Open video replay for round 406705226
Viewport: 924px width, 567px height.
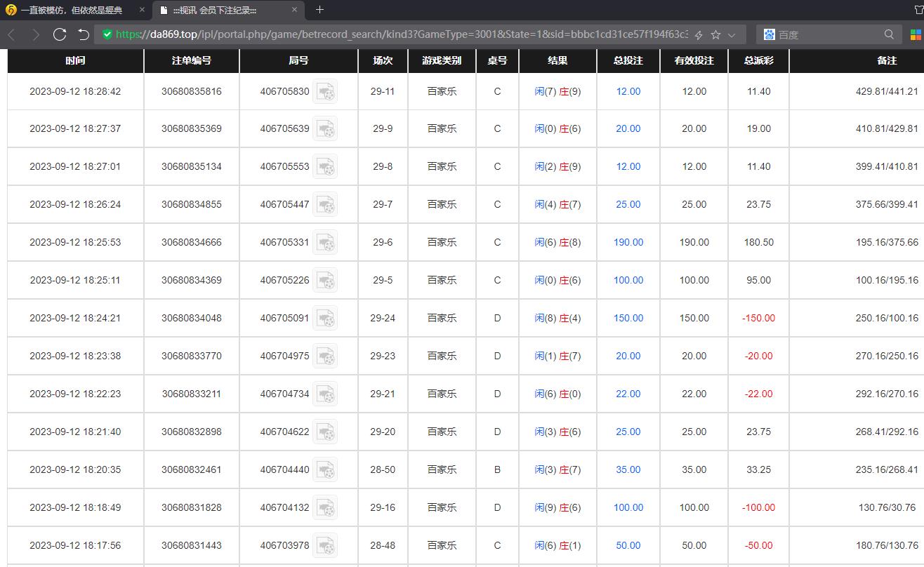pos(325,281)
